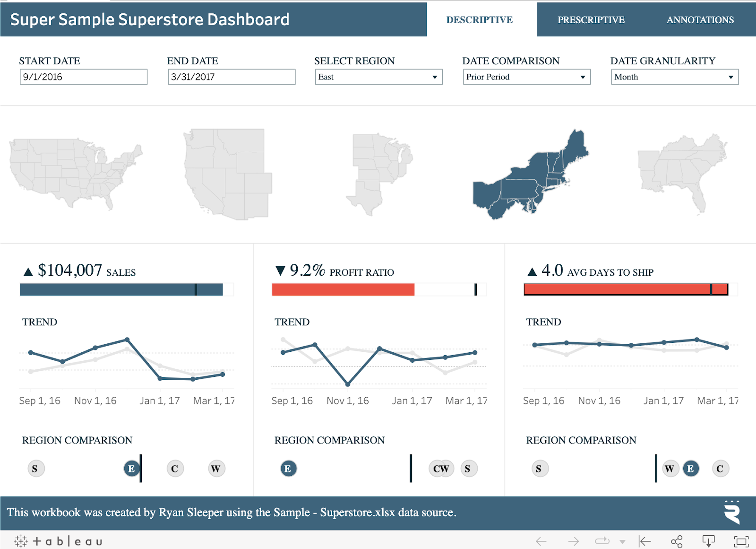Click the Avg Days to Ship bar
Viewport: 756px width, 549px height.
tap(626, 289)
